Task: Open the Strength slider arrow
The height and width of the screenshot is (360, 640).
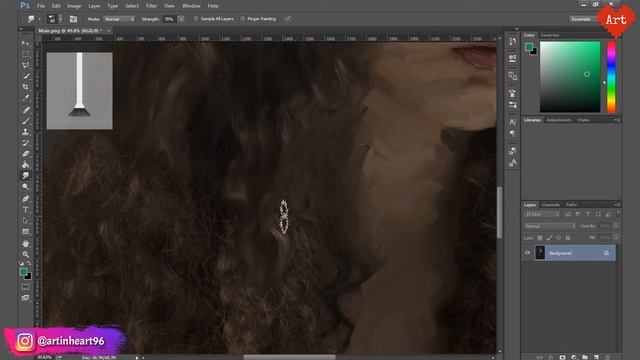Action: (x=181, y=19)
